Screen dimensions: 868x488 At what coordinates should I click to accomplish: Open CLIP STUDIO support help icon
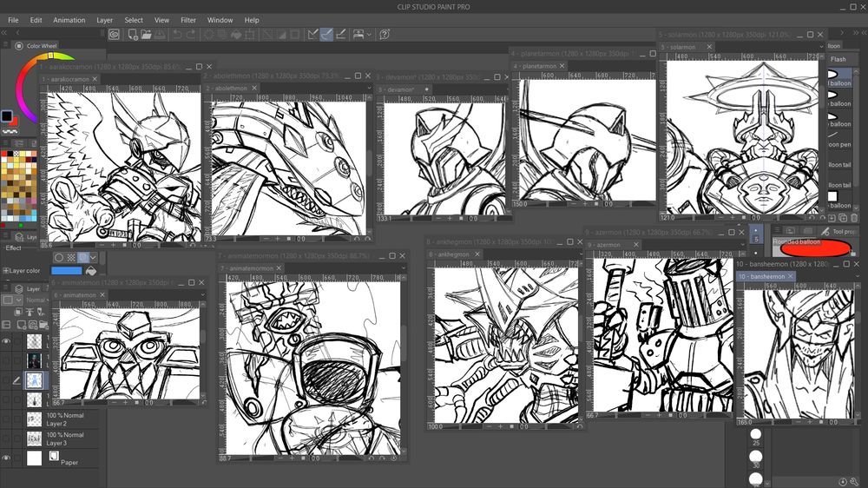(x=385, y=35)
